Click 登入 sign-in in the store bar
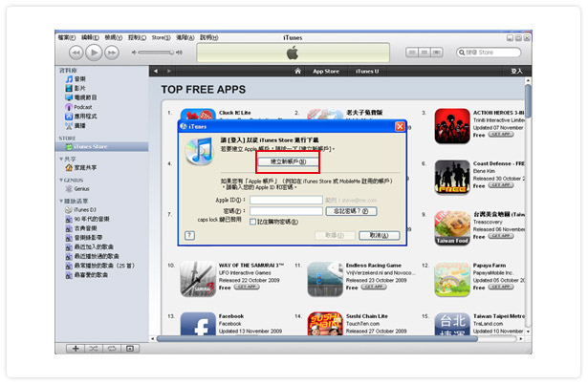The width and height of the screenshot is (588, 385). coord(516,72)
